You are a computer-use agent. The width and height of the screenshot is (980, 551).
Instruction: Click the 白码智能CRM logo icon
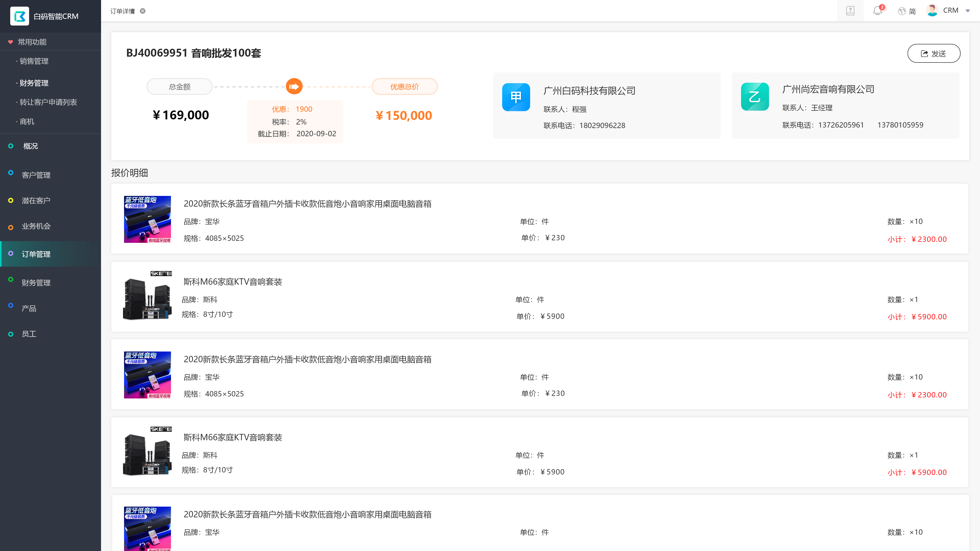coord(19,16)
